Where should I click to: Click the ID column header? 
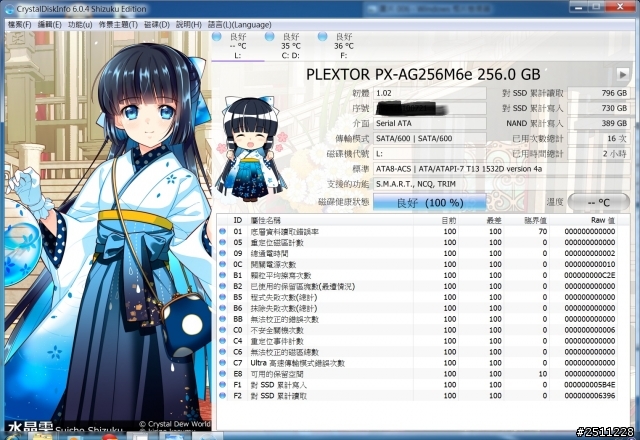tap(238, 220)
